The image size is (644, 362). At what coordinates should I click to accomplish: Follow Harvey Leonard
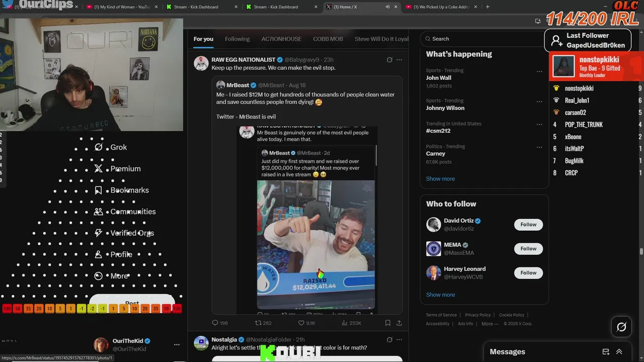point(528,273)
